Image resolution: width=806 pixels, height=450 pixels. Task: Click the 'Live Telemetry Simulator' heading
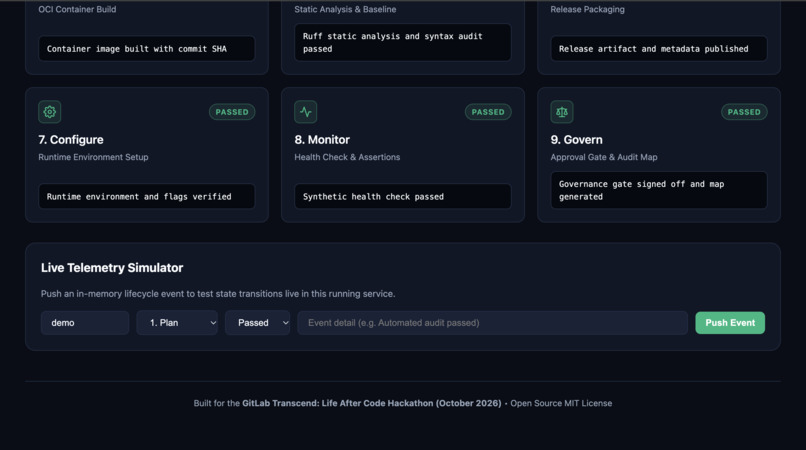click(112, 268)
